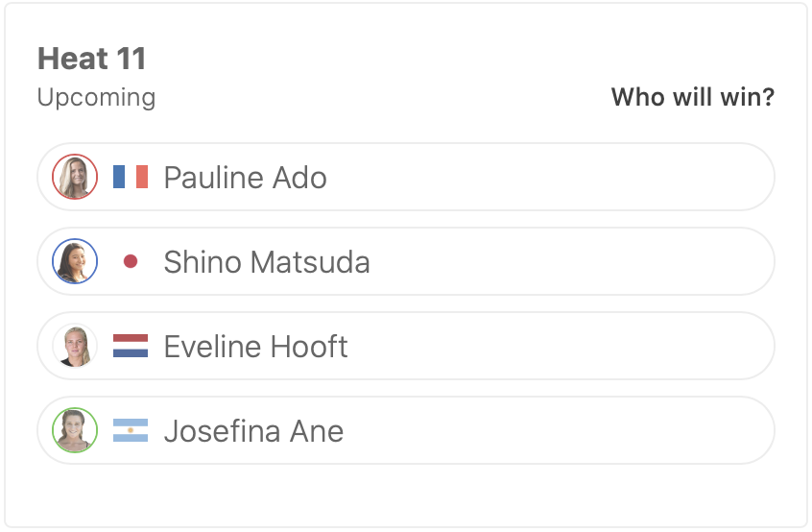Click the Upcoming status label

(x=96, y=97)
